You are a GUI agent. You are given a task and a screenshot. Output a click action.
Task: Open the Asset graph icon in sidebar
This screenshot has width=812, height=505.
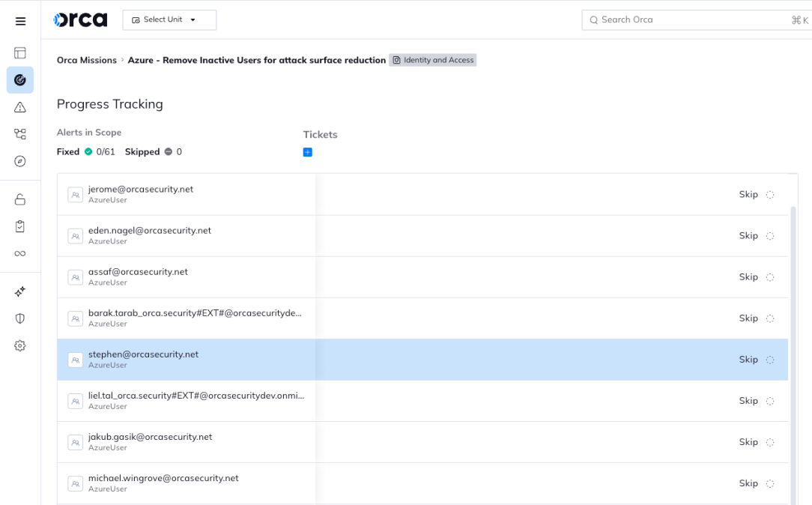pyautogui.click(x=19, y=134)
